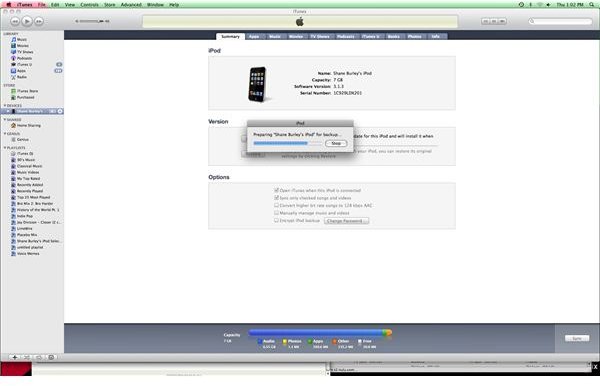Open the Advanced menu

coord(131,5)
